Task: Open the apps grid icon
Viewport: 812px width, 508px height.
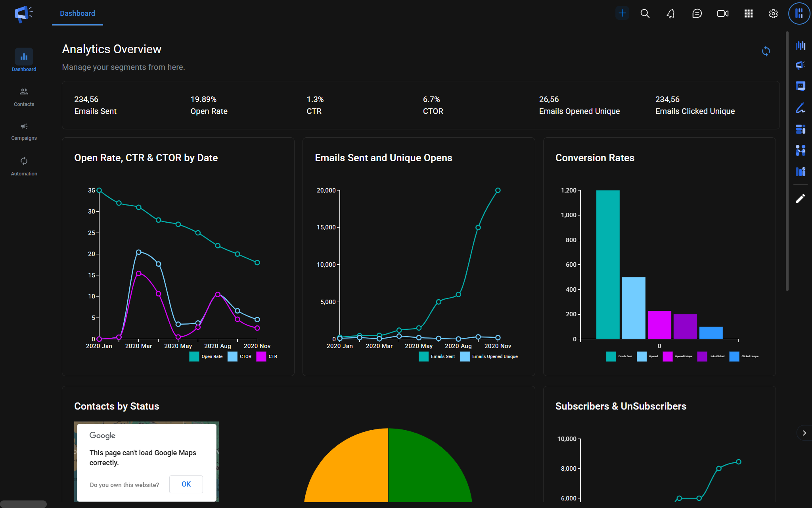Action: (x=748, y=13)
